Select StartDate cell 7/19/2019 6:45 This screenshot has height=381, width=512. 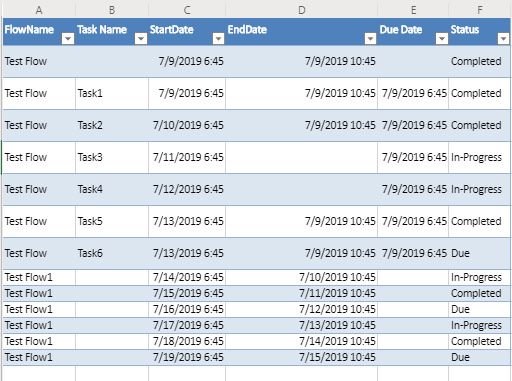(x=187, y=357)
